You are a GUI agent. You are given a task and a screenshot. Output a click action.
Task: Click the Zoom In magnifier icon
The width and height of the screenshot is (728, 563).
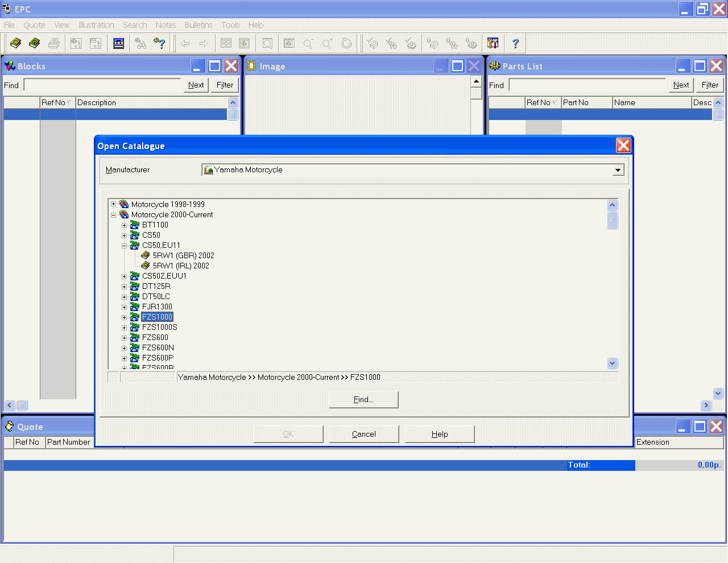(328, 43)
